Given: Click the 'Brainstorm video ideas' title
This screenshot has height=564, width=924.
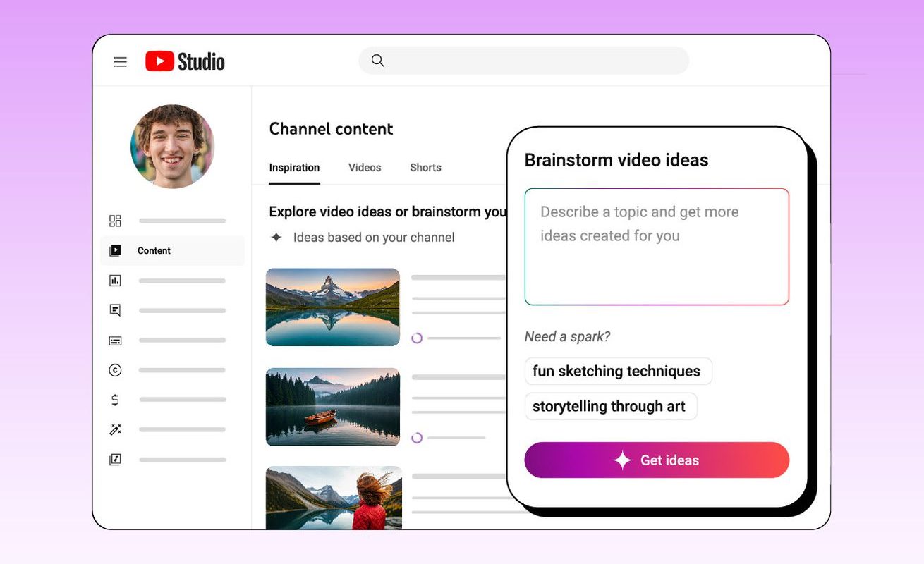Looking at the screenshot, I should (x=616, y=160).
